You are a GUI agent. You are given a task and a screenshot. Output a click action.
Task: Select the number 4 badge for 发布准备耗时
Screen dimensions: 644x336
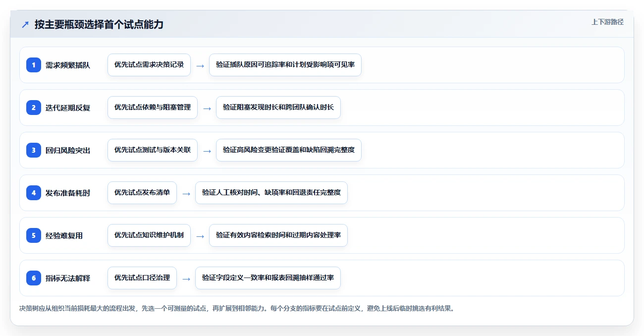click(34, 193)
